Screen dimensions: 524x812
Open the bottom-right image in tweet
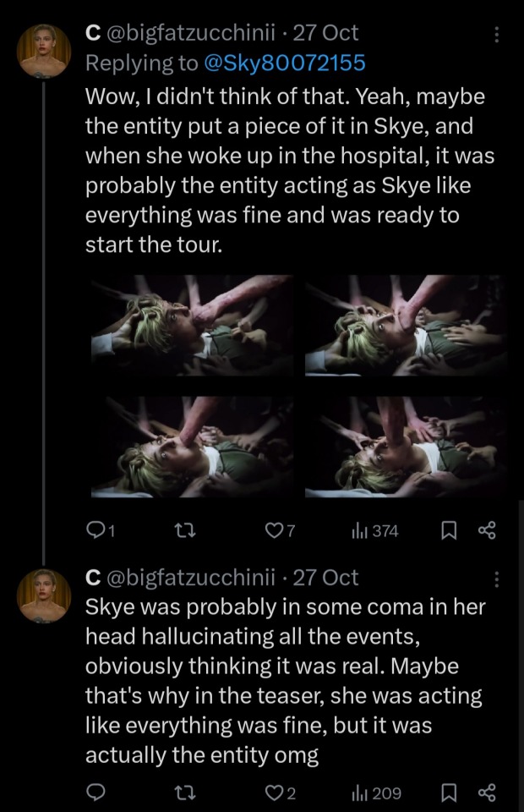click(x=406, y=445)
